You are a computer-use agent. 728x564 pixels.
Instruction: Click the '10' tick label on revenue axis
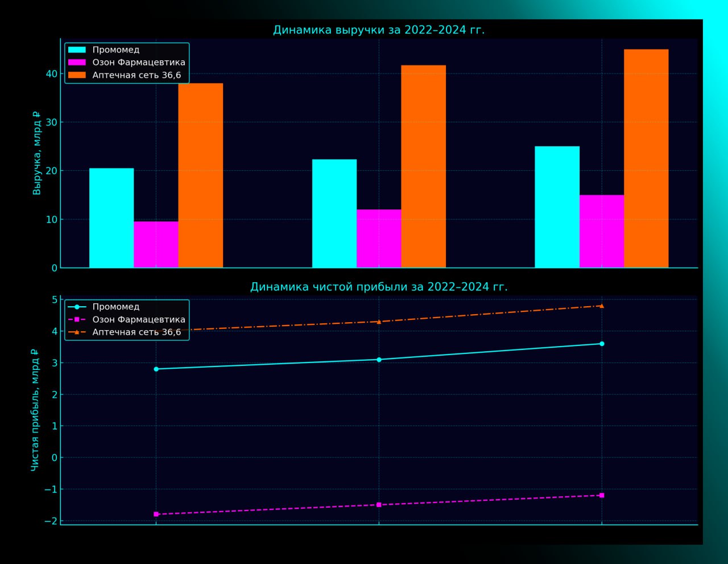52,220
